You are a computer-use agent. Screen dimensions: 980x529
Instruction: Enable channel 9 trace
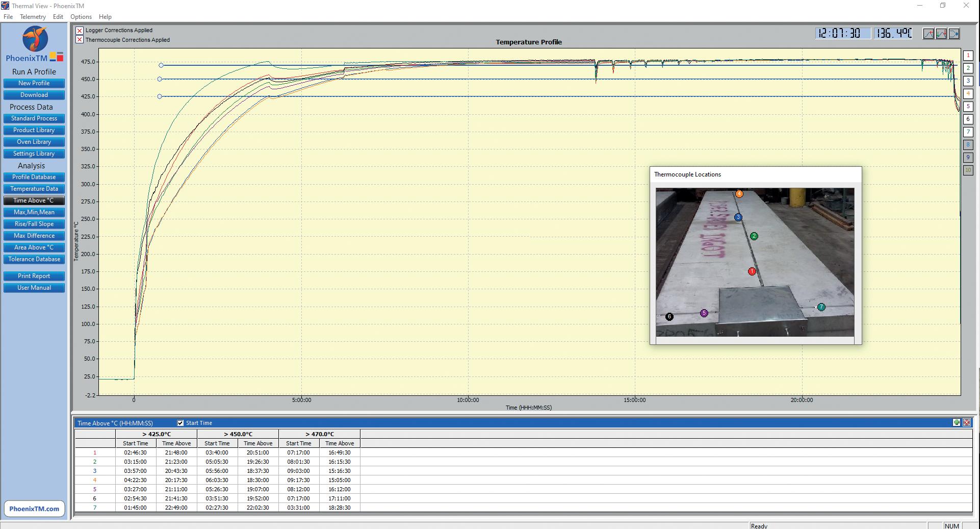[968, 158]
